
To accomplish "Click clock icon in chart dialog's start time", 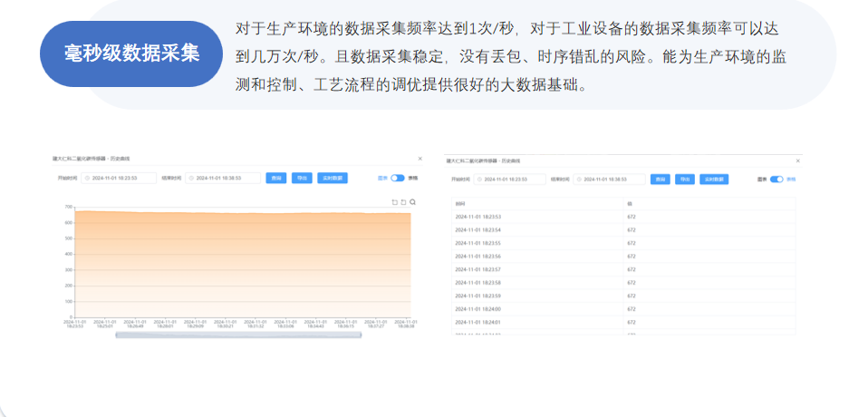I will tap(87, 179).
